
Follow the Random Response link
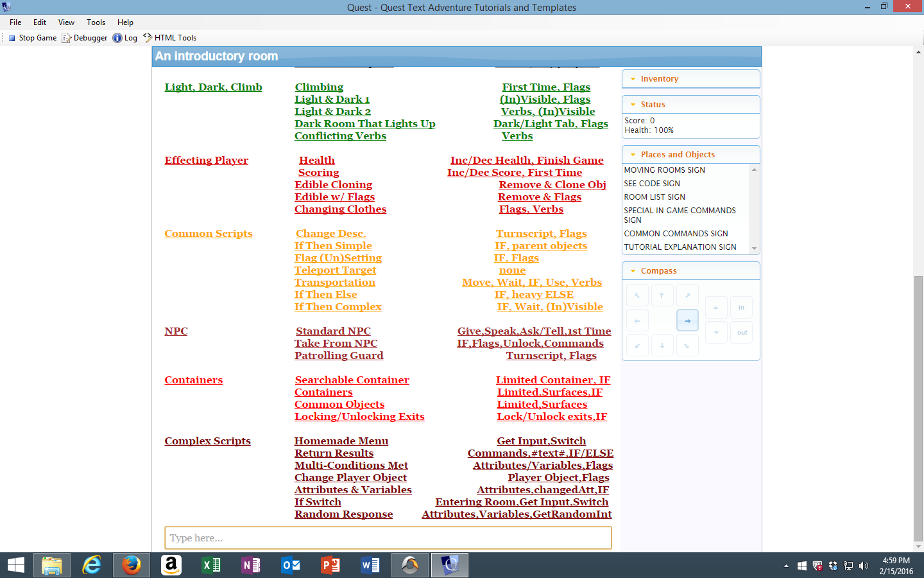click(344, 514)
